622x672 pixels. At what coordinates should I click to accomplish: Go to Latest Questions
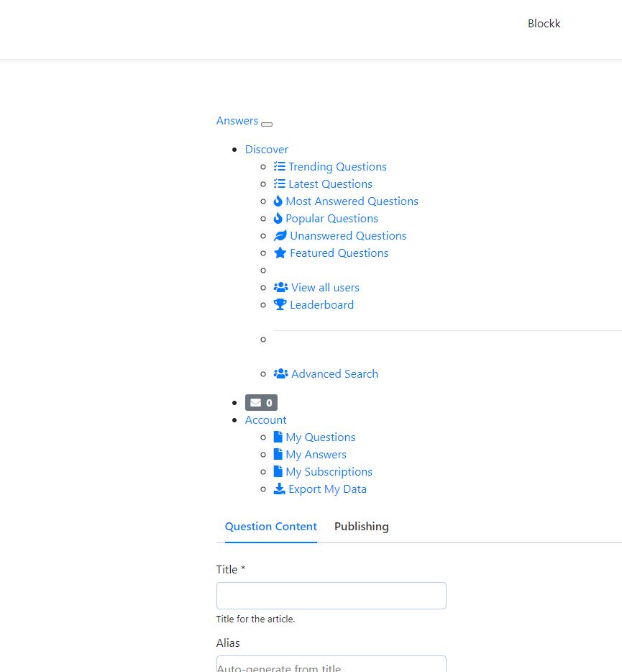[330, 184]
